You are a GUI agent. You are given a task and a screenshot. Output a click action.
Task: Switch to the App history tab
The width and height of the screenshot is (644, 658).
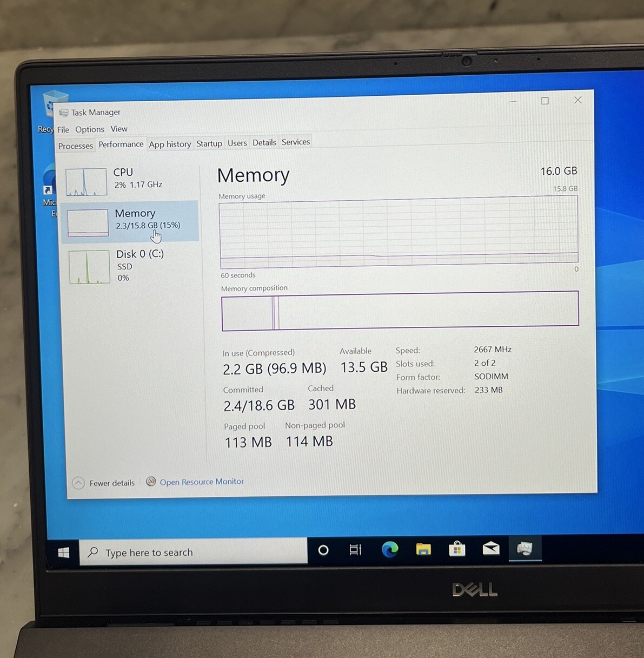(x=170, y=144)
